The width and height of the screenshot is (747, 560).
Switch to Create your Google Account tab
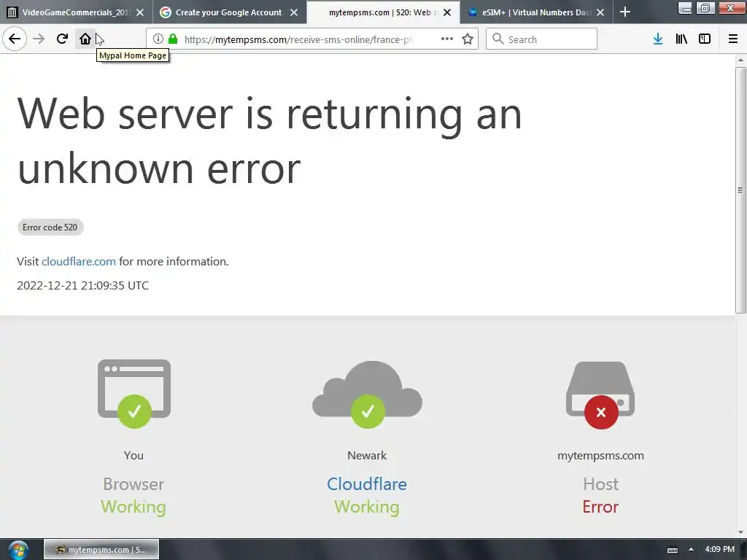[230, 12]
